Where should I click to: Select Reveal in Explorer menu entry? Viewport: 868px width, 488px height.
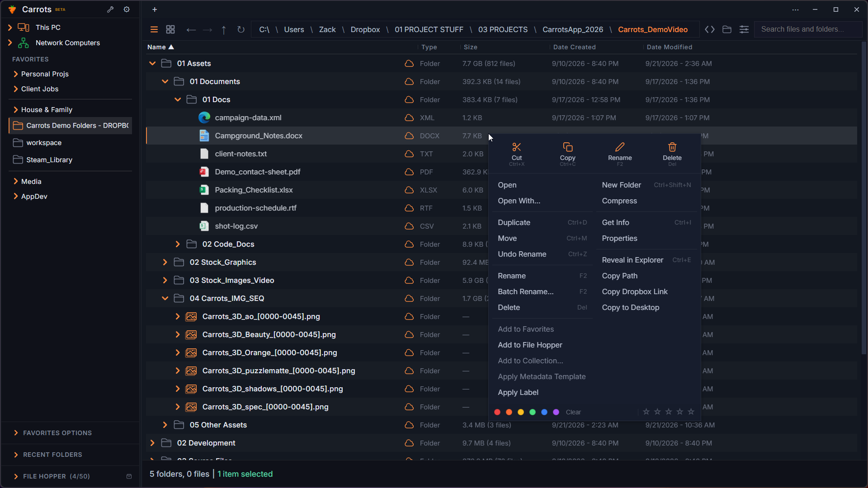(x=632, y=260)
